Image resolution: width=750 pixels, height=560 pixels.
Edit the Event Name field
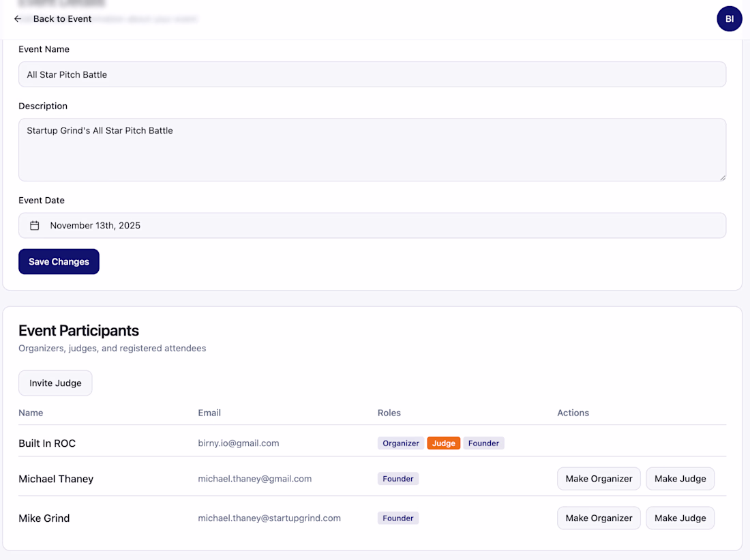point(372,74)
